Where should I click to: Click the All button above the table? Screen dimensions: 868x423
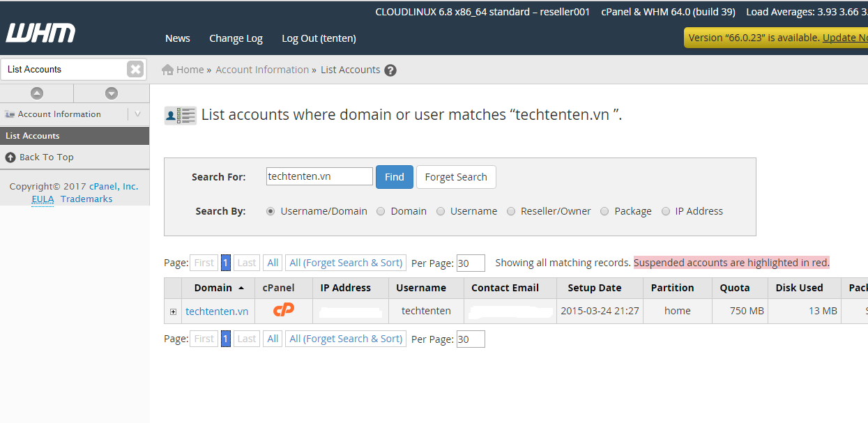pyautogui.click(x=273, y=263)
